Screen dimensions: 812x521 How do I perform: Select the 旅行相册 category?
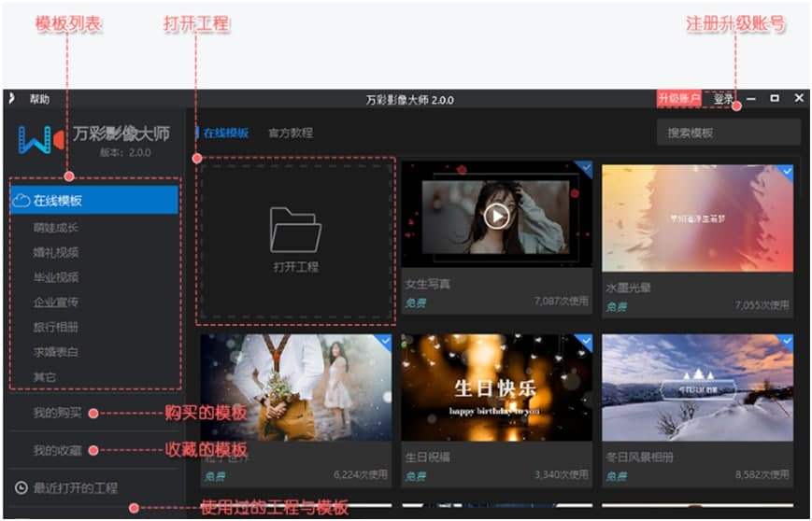[x=56, y=327]
